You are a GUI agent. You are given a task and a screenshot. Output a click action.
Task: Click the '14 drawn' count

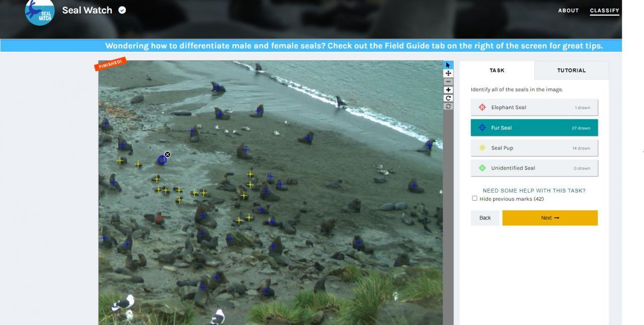pos(581,148)
